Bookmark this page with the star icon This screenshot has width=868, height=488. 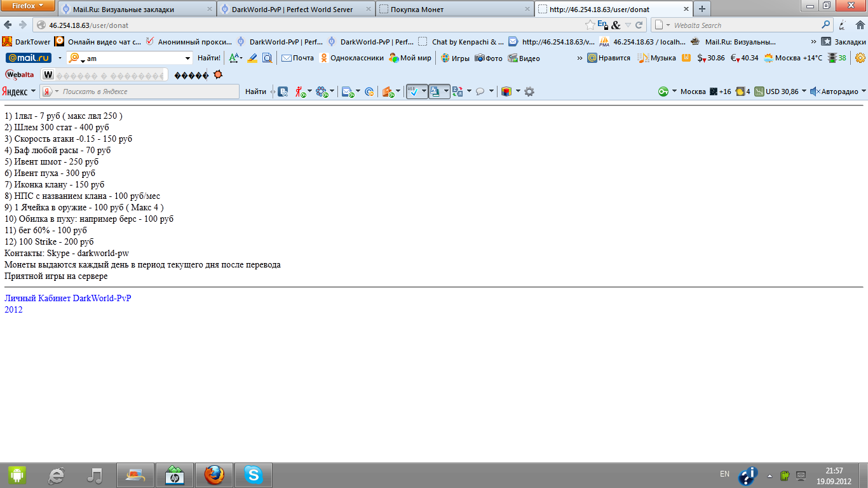pos(590,25)
